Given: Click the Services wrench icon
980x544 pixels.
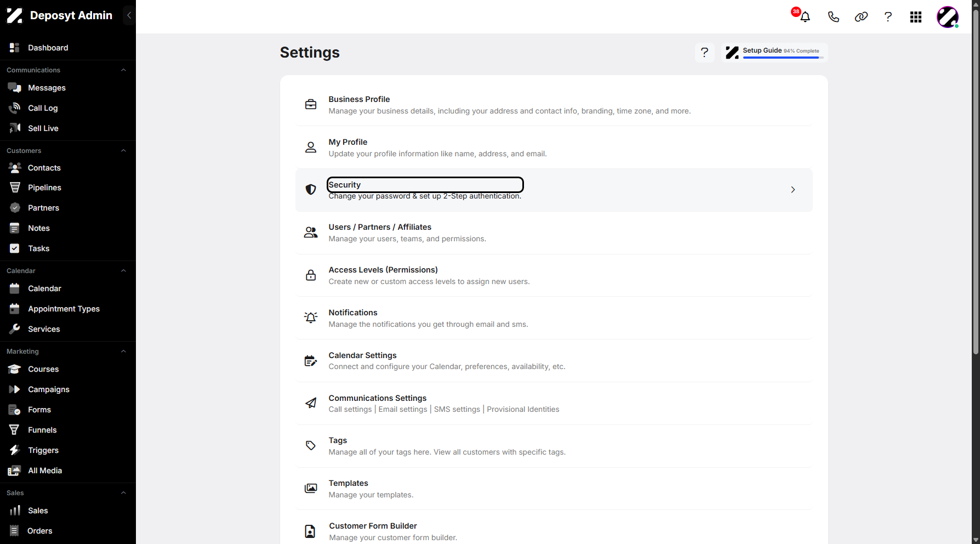Looking at the screenshot, I should point(15,329).
